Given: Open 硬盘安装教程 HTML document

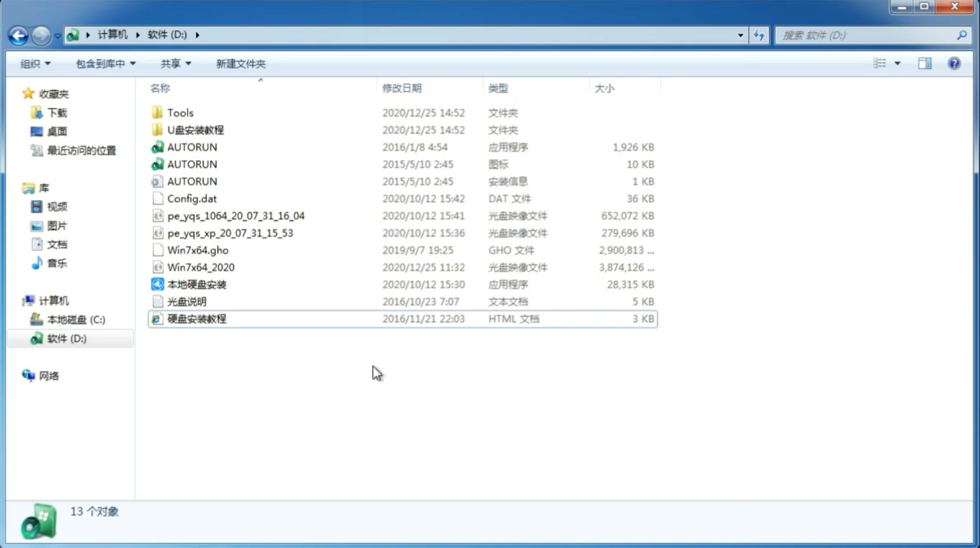Looking at the screenshot, I should [196, 318].
